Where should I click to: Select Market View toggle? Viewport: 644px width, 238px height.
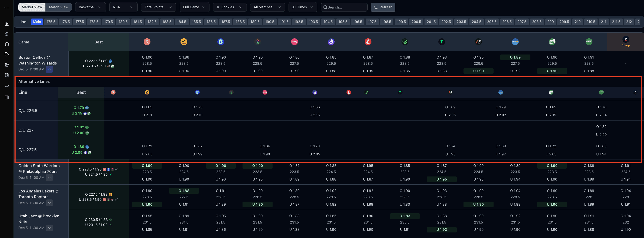32,7
